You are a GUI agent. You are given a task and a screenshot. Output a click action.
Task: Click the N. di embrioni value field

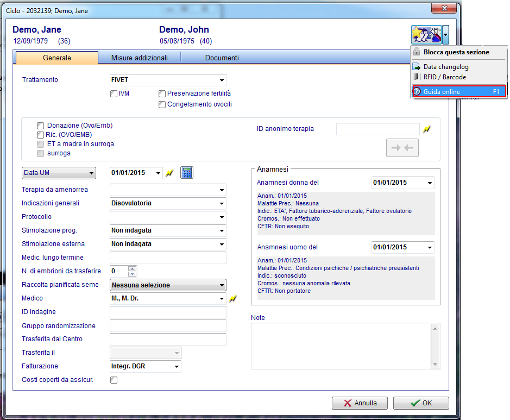119,271
